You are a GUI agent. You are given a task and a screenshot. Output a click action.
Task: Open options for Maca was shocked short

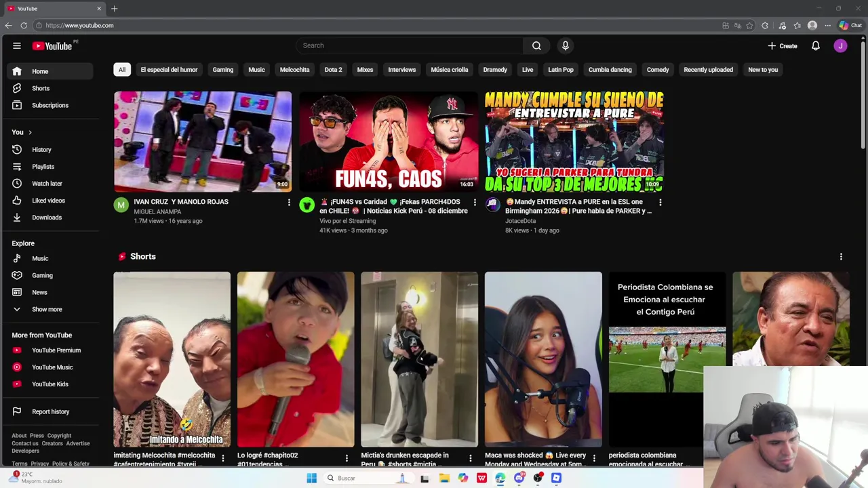[594, 459]
